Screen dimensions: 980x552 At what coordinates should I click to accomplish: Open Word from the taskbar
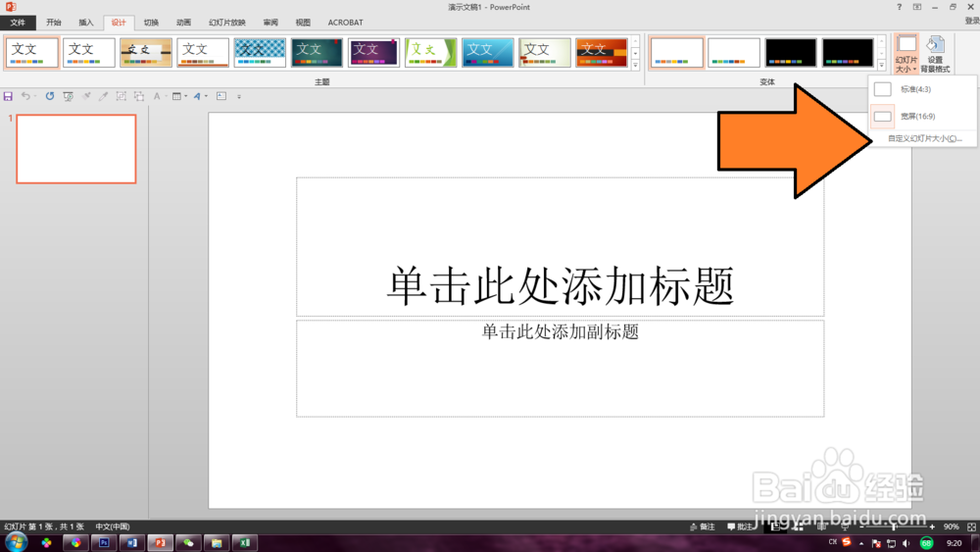(132, 542)
